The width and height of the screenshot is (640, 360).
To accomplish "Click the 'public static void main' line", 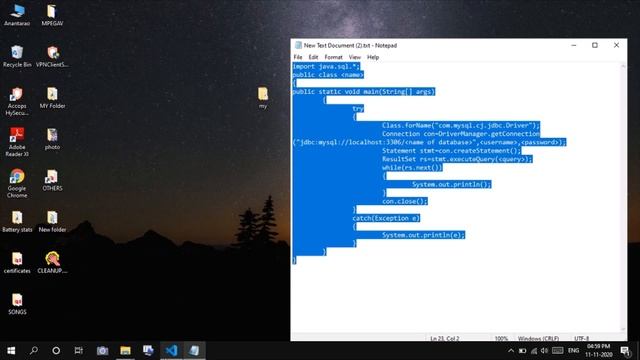I will coord(364,92).
